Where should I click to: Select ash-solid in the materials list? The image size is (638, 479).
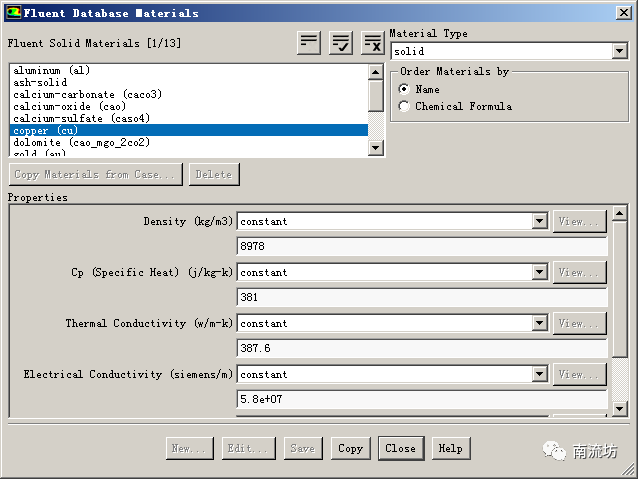(x=189, y=83)
